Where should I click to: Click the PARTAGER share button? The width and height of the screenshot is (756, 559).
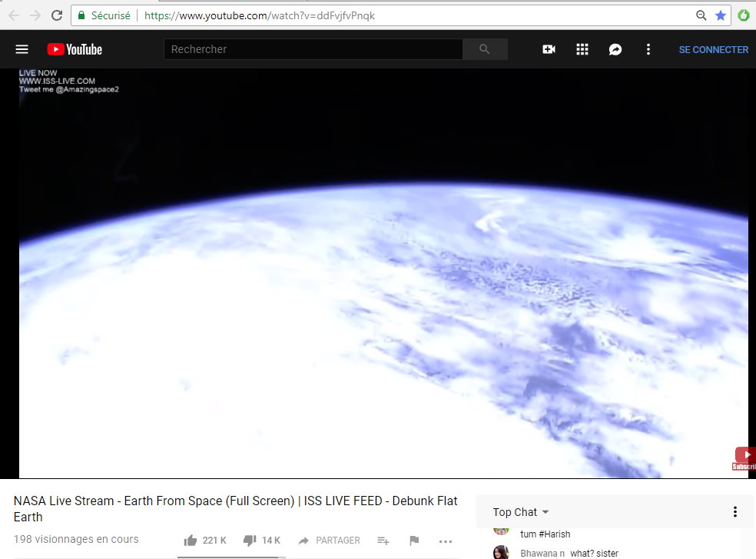(329, 541)
